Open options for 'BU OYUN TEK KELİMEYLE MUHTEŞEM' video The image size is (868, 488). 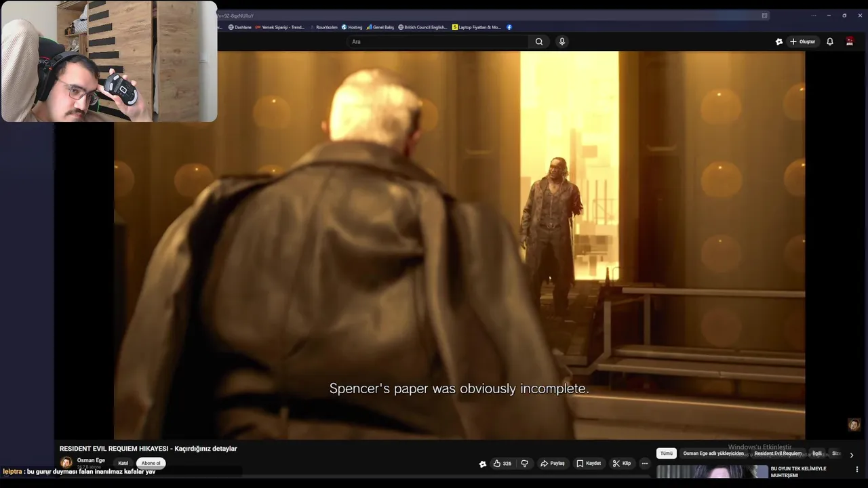[x=857, y=469]
